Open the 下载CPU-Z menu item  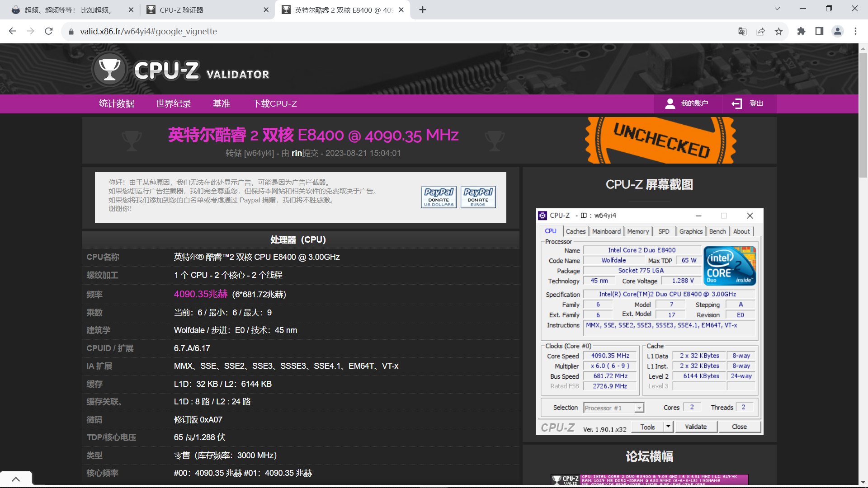tap(275, 104)
